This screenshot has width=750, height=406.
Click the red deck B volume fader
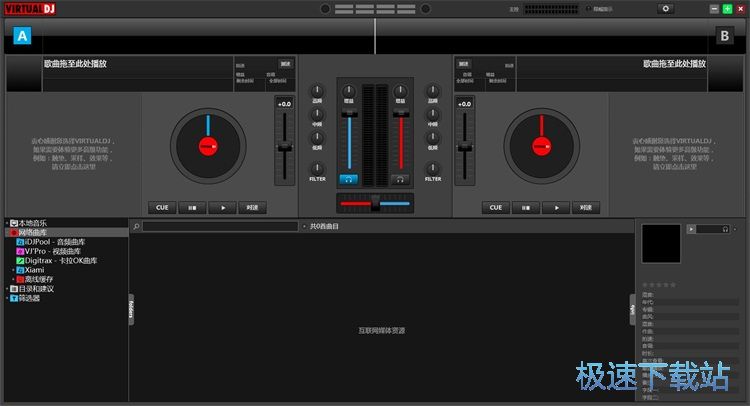[401, 113]
